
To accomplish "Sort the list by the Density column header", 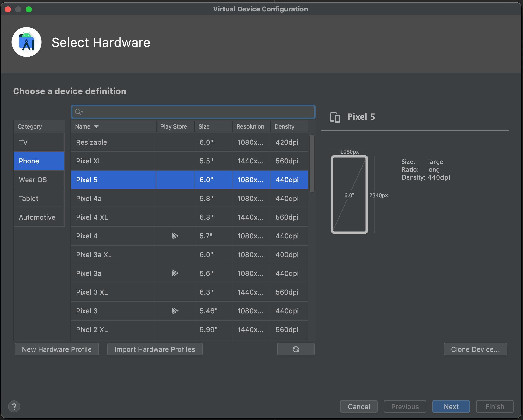I will [x=284, y=127].
